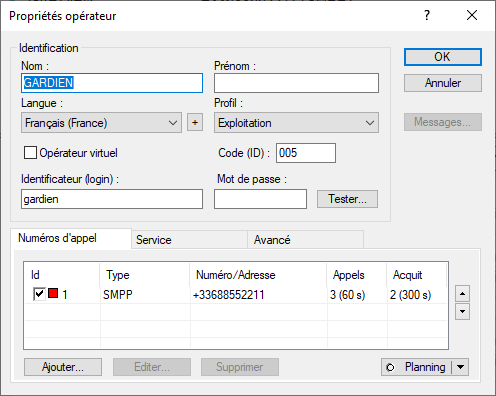Click the Tester... button

(x=347, y=199)
